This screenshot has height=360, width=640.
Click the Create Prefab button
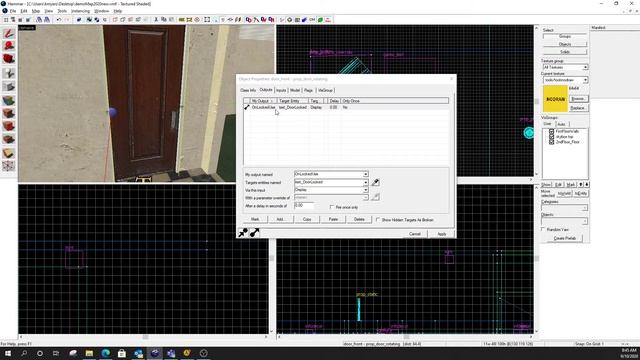(x=565, y=238)
